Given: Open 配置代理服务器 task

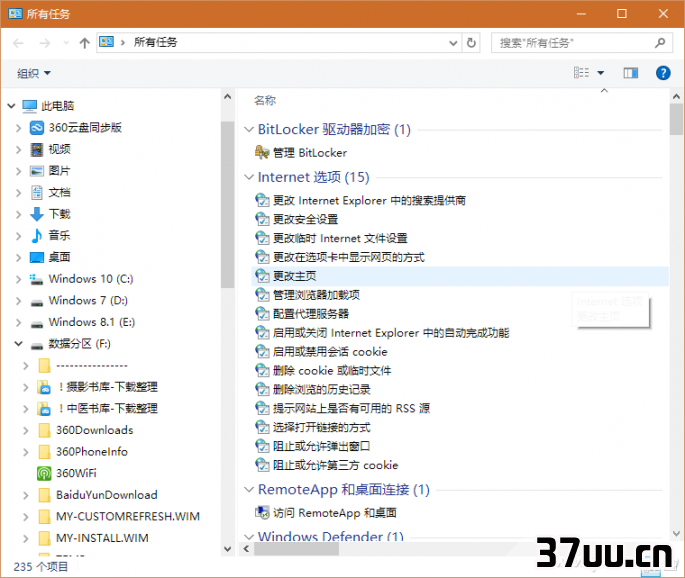Looking at the screenshot, I should 311,314.
